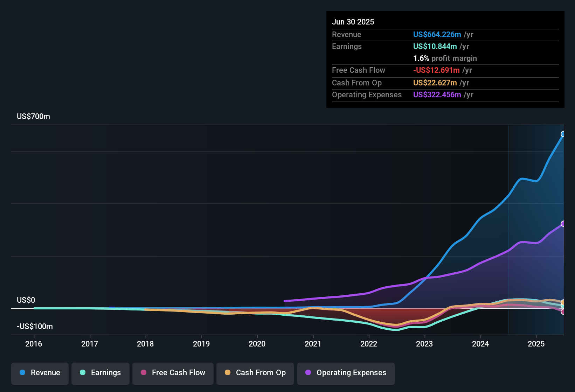Image resolution: width=575 pixels, height=392 pixels.
Task: Click the blue Revenue endpoint marker
Action: 563,134
